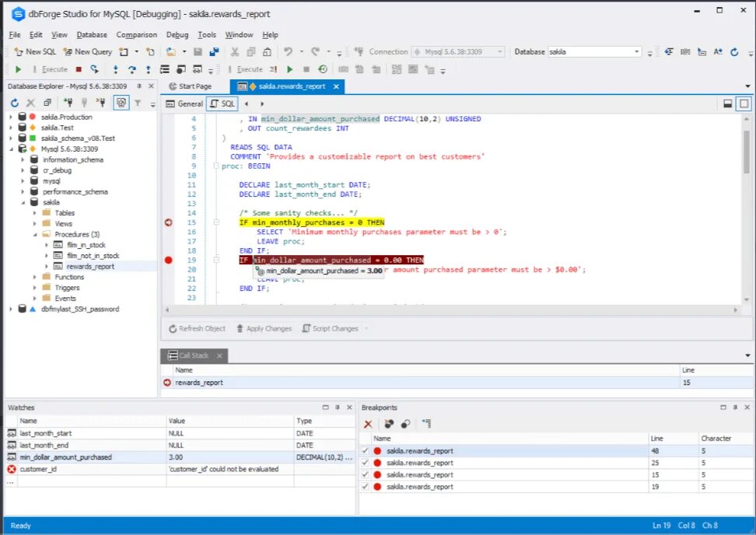Click the rewards_report row in Call Stack
This screenshot has height=535, width=756.
[457, 383]
